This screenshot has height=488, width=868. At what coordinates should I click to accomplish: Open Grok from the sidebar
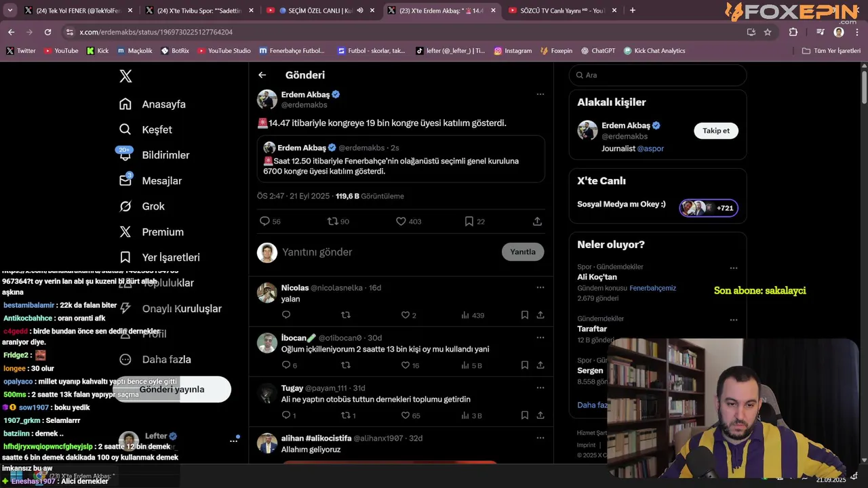pos(142,206)
